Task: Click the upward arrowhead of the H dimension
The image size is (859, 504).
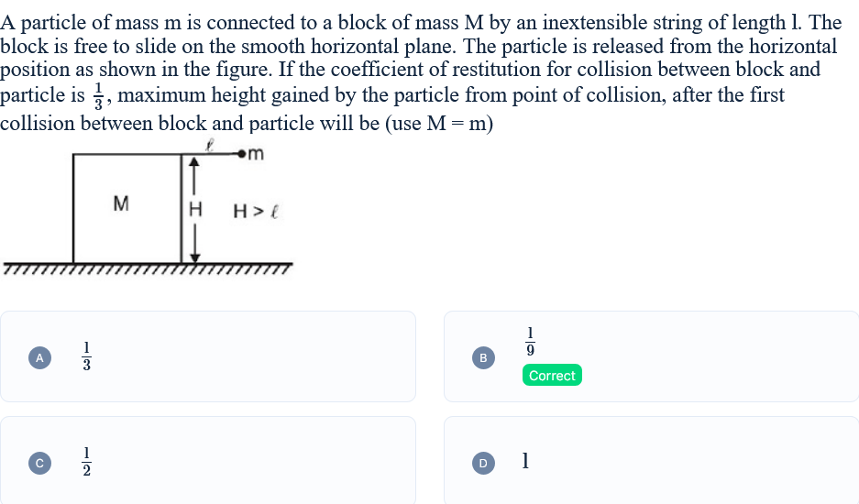Action: point(194,161)
